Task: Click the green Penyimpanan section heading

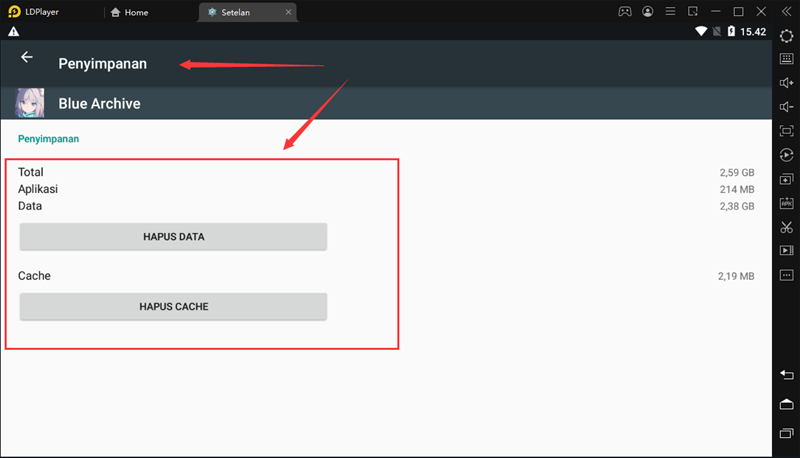Action: (x=48, y=139)
